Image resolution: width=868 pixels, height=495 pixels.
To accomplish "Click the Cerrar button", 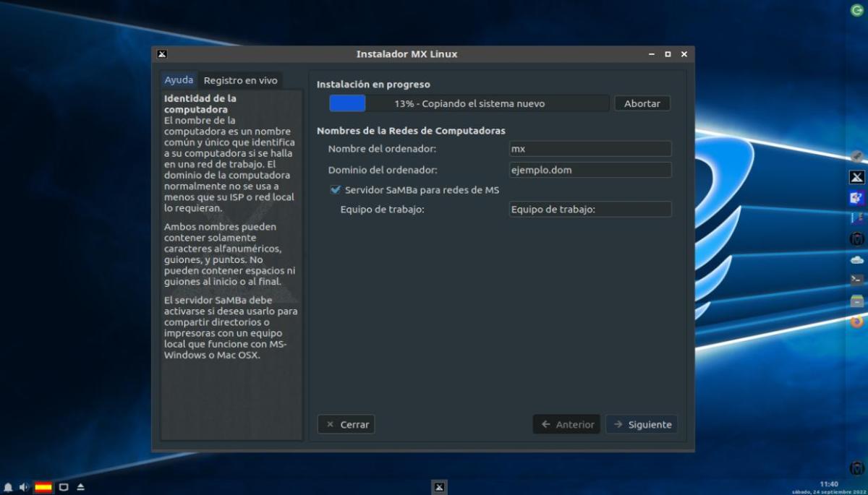I will 346,424.
